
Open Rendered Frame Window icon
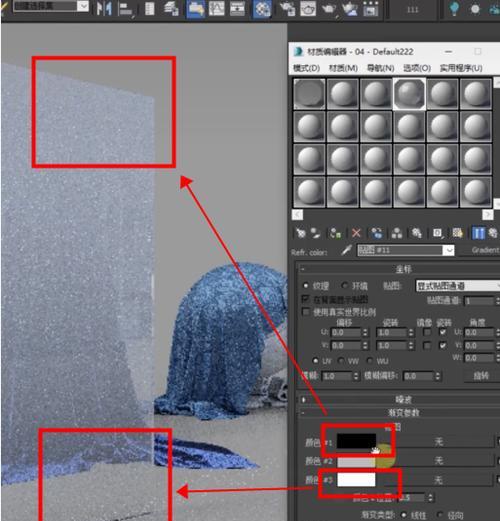tap(308, 9)
